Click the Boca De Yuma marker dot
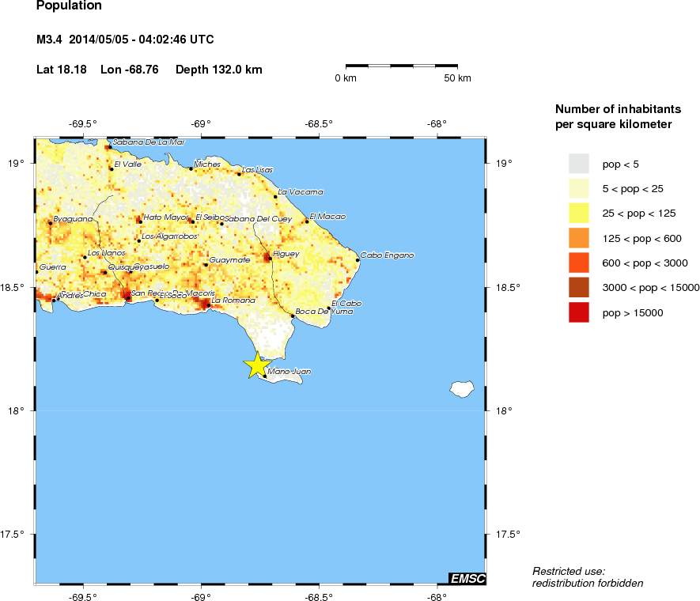Image resolution: width=700 pixels, height=601 pixels. pos(293,316)
